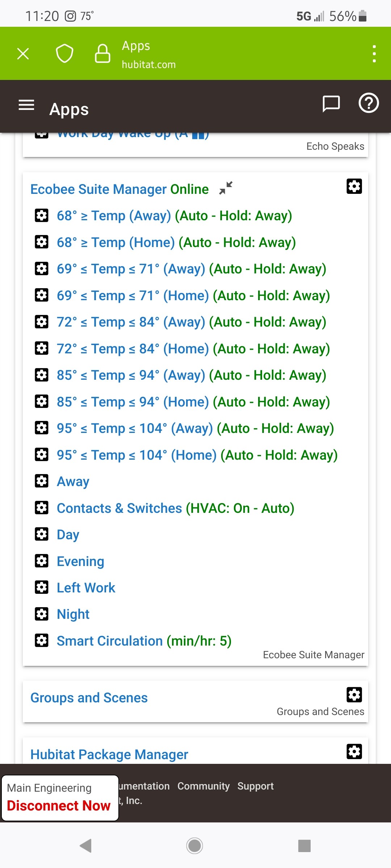This screenshot has height=868, width=391.
Task: Open Ecobee Suite Manager Online link
Action: pyautogui.click(x=119, y=189)
